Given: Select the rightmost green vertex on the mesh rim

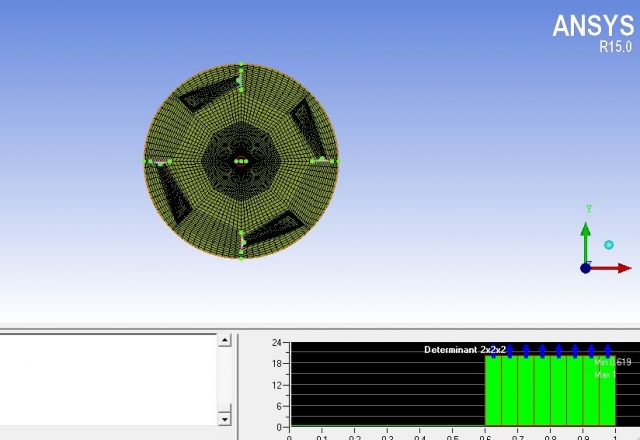Looking at the screenshot, I should (x=338, y=161).
